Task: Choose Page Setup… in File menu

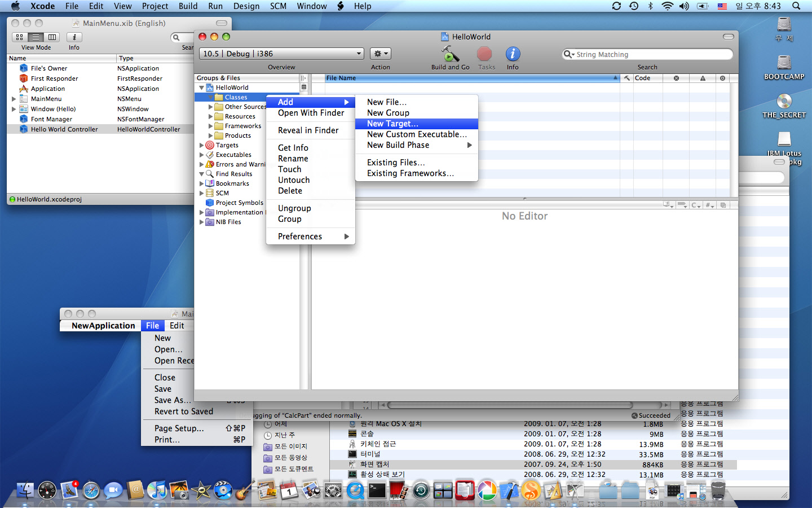Action: (x=179, y=428)
